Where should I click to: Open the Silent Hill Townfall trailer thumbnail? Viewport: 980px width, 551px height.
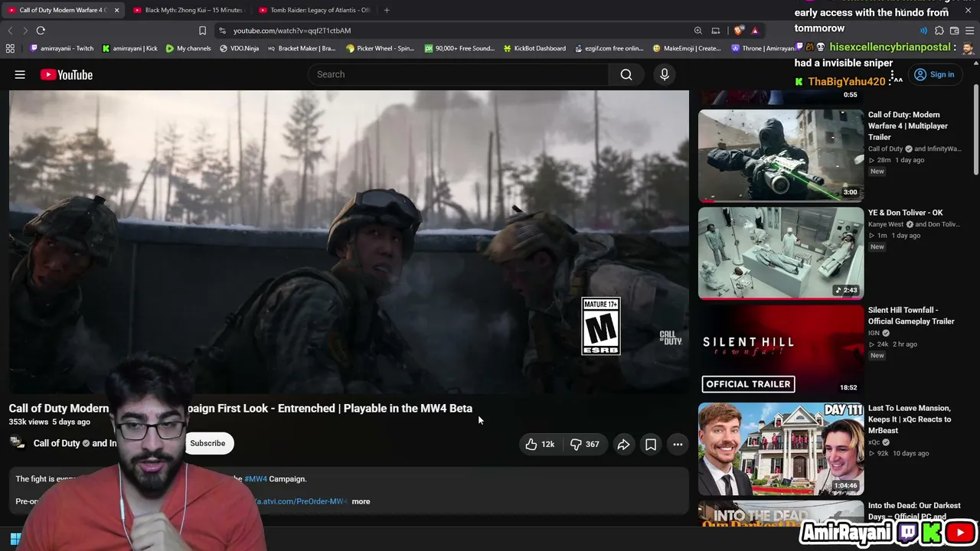coord(781,350)
